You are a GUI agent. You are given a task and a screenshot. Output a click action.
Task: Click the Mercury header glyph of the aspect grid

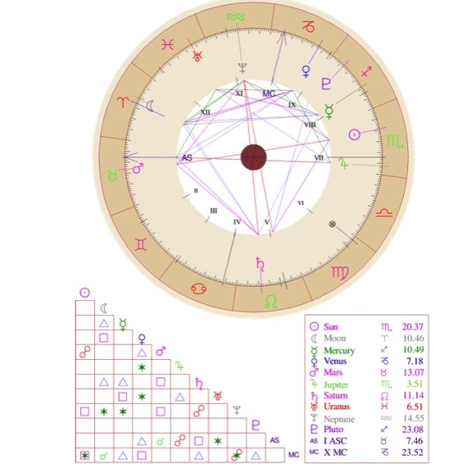click(x=123, y=325)
